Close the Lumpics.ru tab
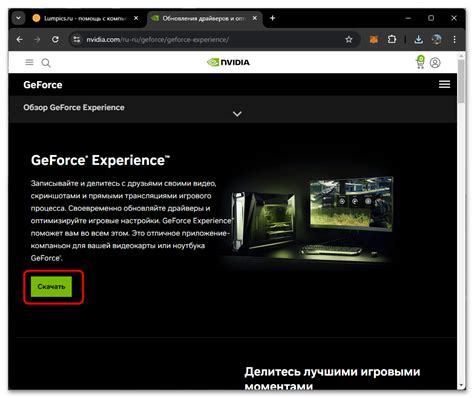The width and height of the screenshot is (474, 398). coord(136,18)
